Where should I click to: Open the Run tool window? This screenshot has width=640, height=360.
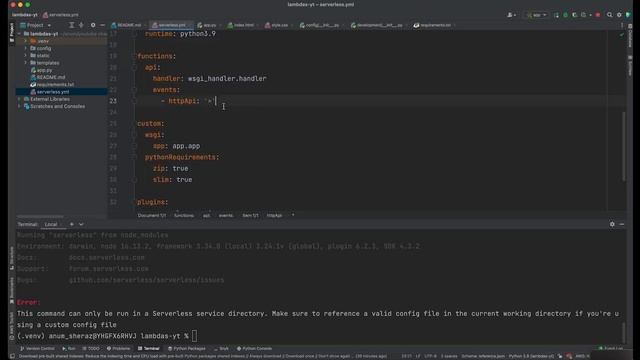[69, 349]
